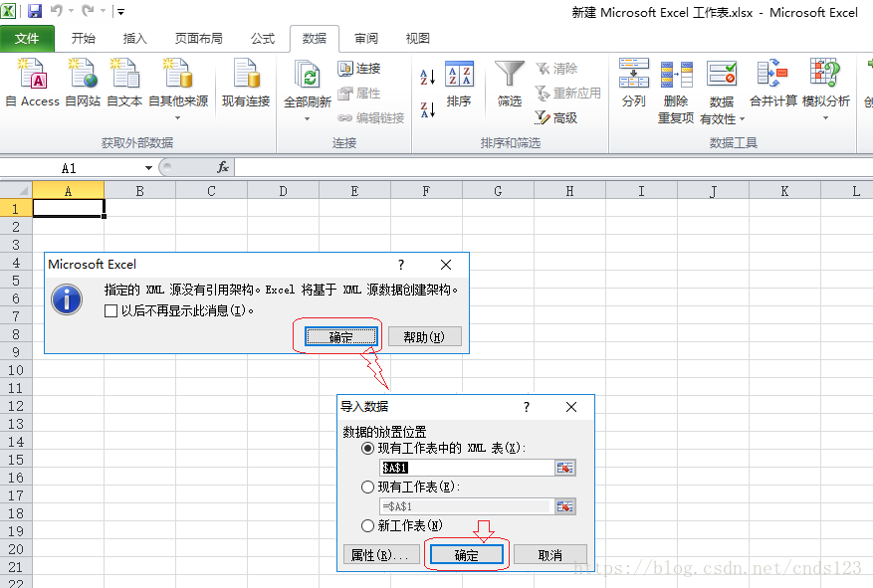
Task: Expand the What-If Analysis dropdown arrow
Action: pyautogui.click(x=825, y=118)
